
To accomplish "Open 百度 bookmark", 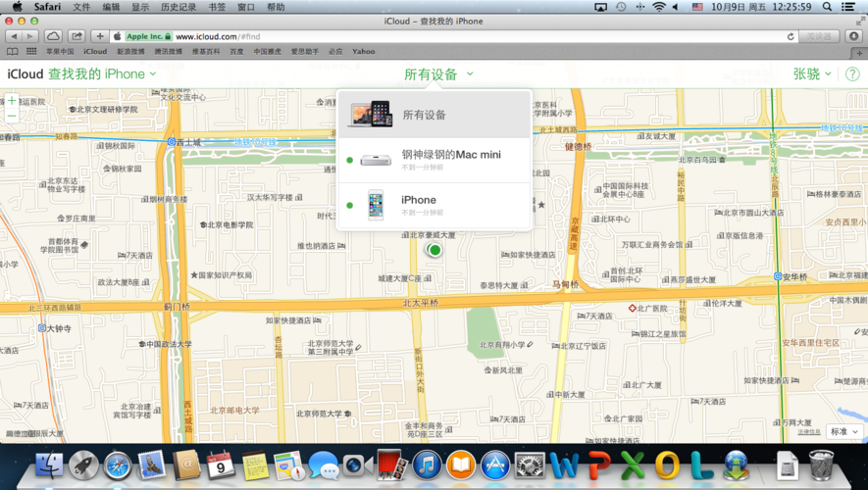I will (x=237, y=51).
